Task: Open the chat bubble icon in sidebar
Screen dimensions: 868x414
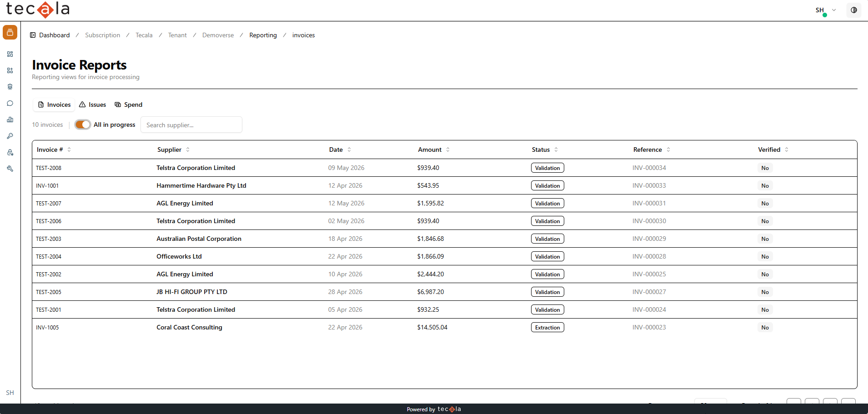Action: coord(10,103)
